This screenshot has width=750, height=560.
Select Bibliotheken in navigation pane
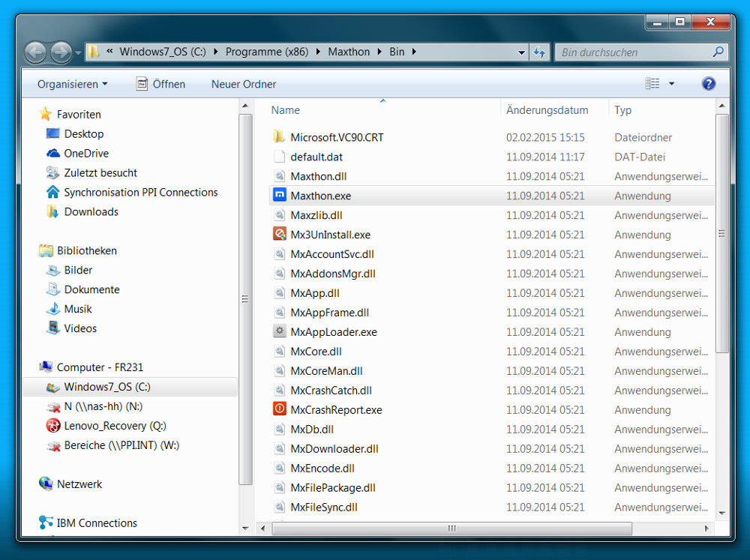click(x=86, y=250)
